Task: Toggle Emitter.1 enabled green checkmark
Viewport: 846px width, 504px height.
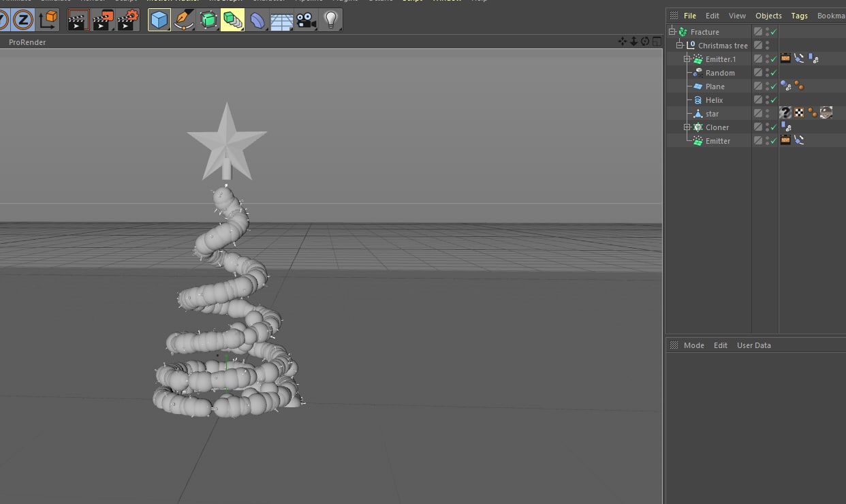Action: point(774,59)
